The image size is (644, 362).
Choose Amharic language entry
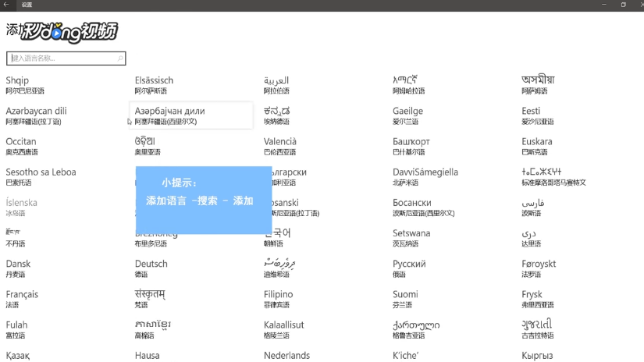click(x=409, y=85)
